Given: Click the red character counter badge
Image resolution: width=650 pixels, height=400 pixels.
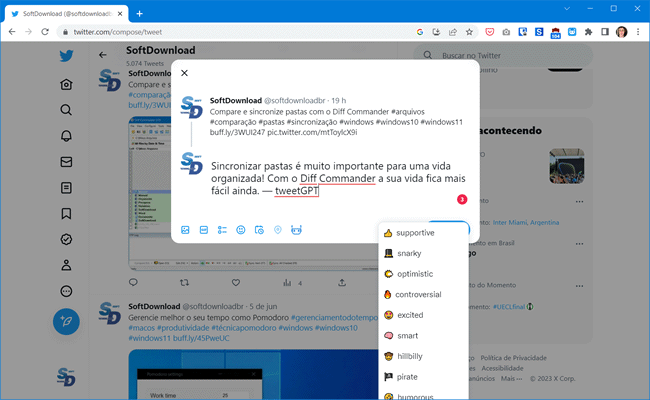Looking at the screenshot, I should tap(462, 199).
